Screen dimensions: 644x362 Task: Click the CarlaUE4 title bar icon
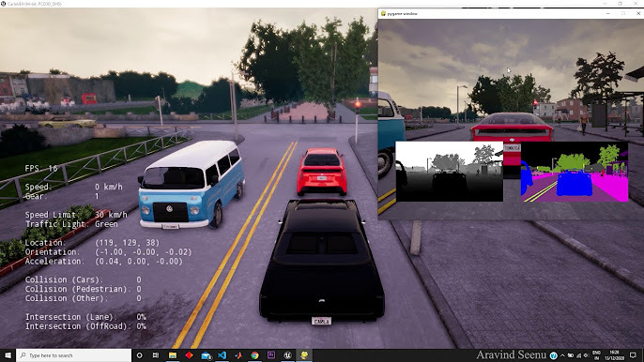(4, 4)
